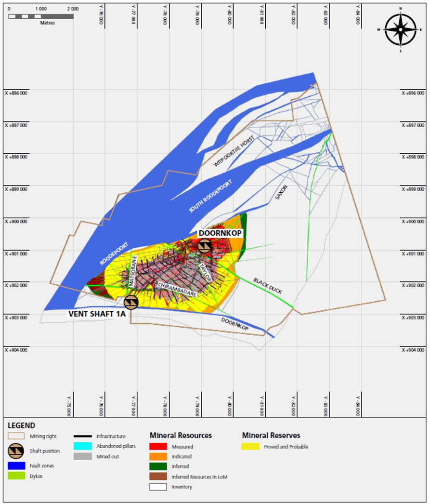
Task: Click the dark green Inferred swatch
Action: [158, 466]
